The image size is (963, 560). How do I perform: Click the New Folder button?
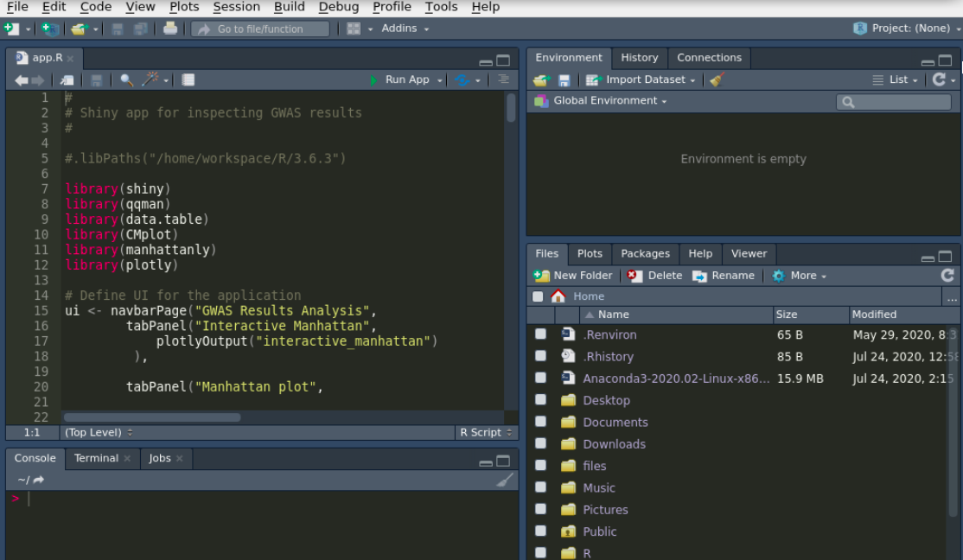[x=573, y=276]
